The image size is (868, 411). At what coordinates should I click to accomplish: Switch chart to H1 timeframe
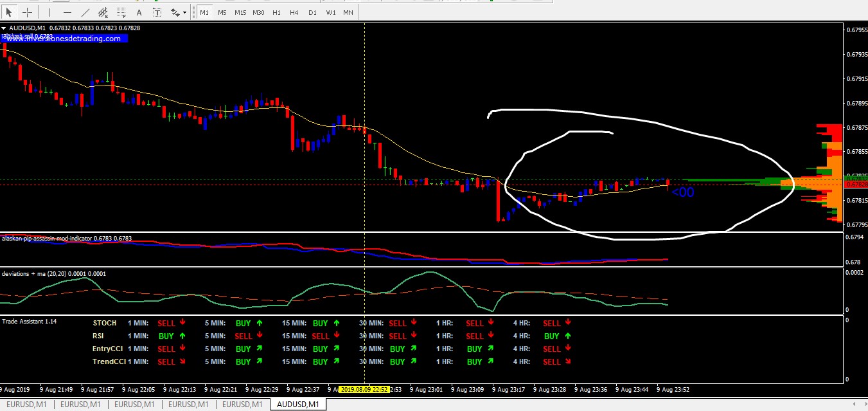276,12
